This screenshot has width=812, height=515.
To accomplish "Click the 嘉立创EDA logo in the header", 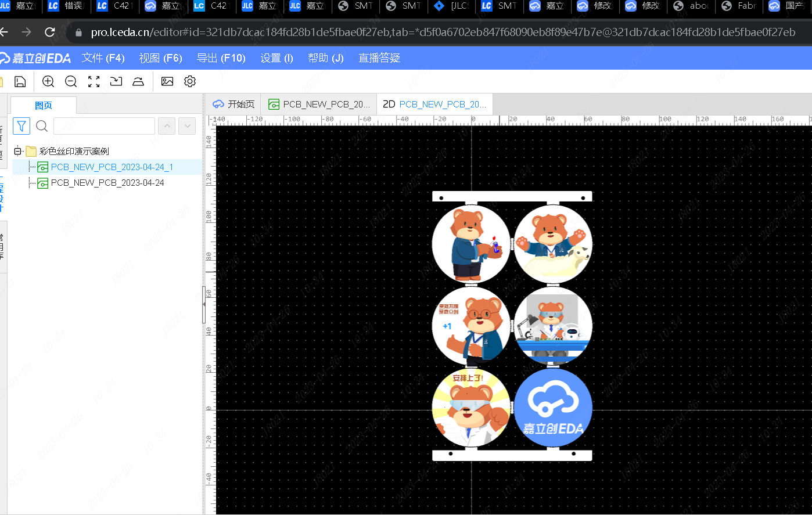I will tap(35, 58).
